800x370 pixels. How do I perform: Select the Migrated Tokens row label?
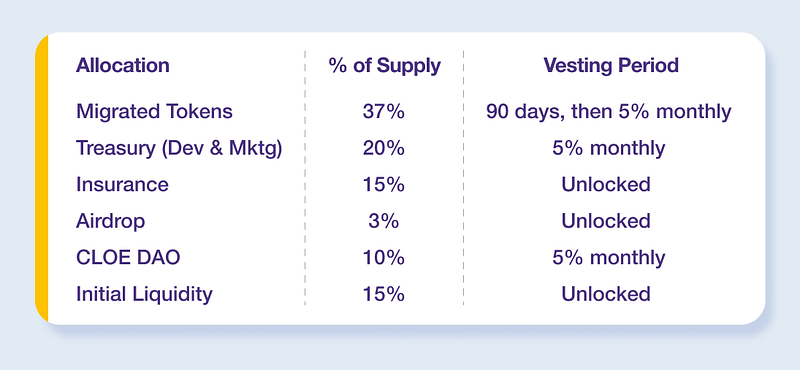154,111
